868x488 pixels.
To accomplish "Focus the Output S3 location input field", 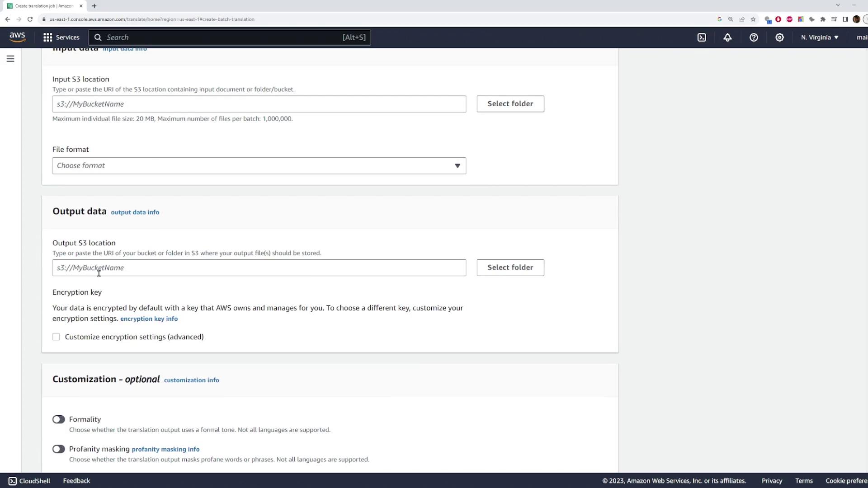I will point(259,268).
